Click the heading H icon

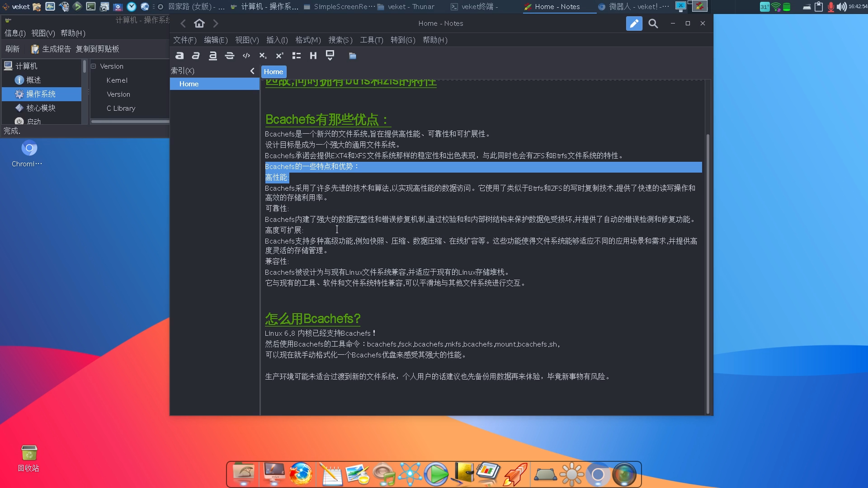pyautogui.click(x=313, y=56)
